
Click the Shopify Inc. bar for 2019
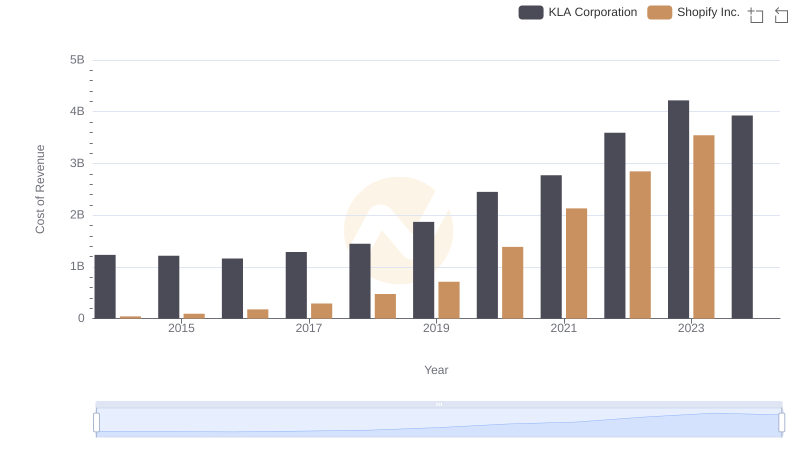[449, 300]
